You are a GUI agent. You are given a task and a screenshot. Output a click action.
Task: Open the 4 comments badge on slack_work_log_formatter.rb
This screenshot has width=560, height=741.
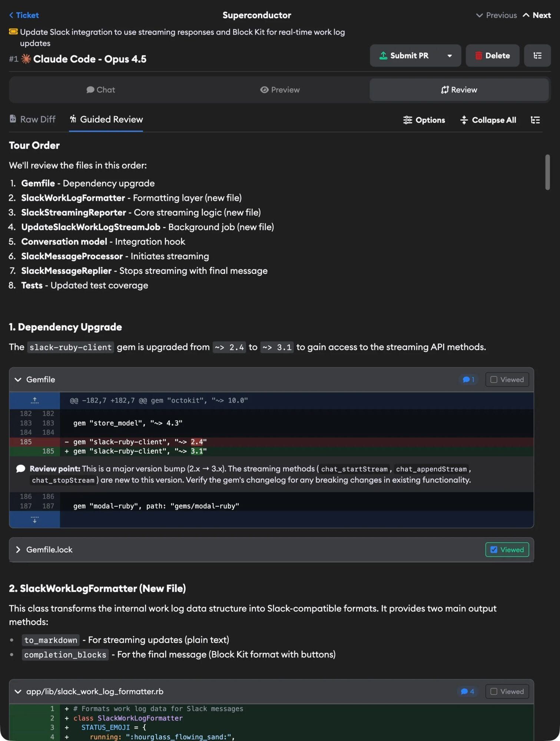(x=467, y=692)
